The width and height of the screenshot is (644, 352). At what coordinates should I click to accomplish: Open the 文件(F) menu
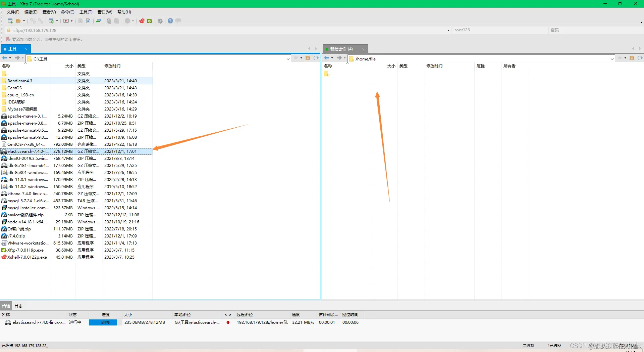(13, 12)
